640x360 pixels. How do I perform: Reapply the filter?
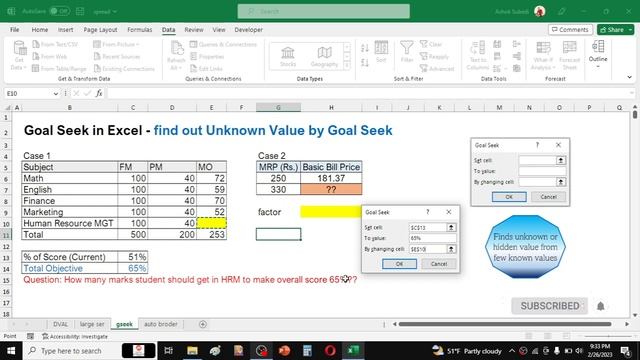434,56
